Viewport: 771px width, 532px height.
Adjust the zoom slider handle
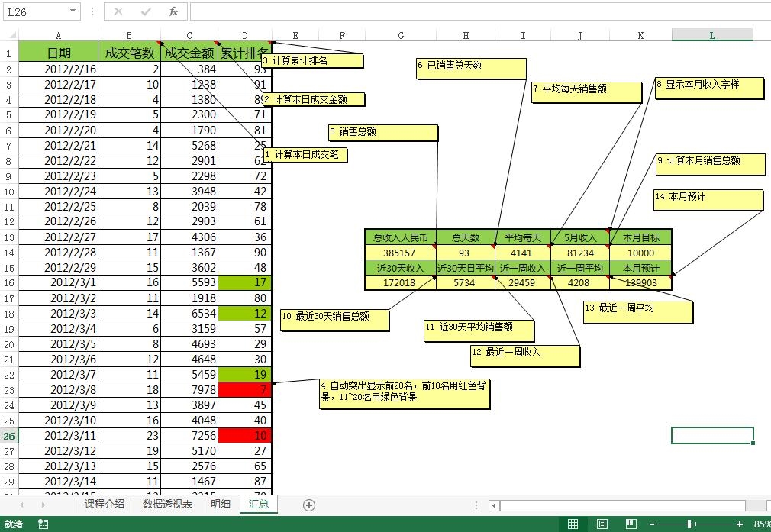(x=690, y=524)
